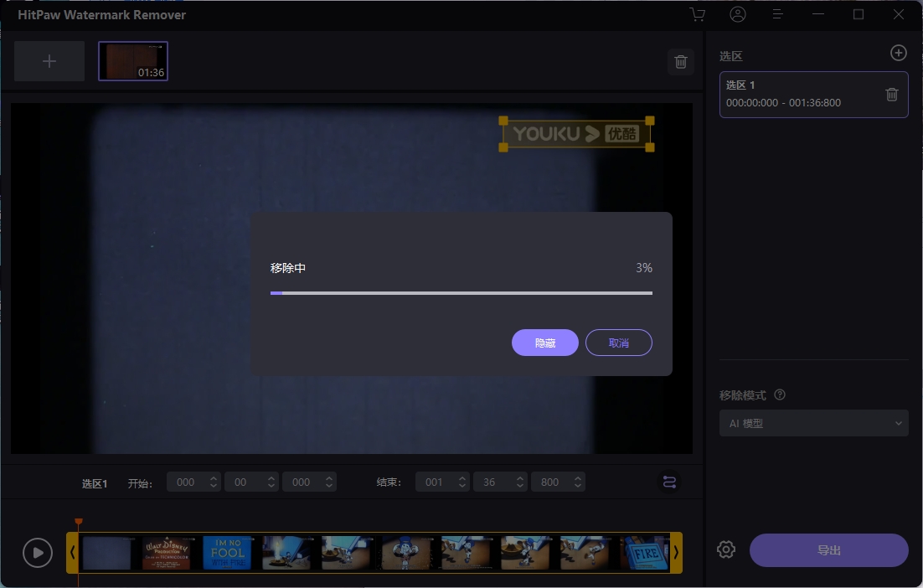Close the HitPaw Watermark Remover window
The width and height of the screenshot is (923, 588).
click(898, 14)
